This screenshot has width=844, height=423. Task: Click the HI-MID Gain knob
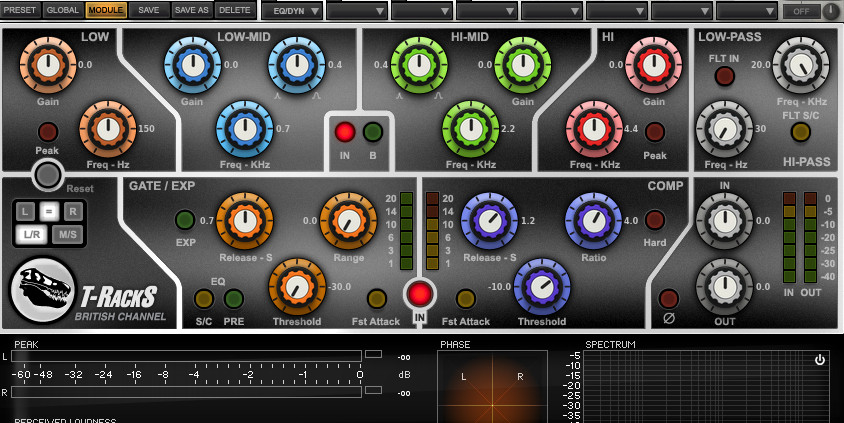click(523, 65)
